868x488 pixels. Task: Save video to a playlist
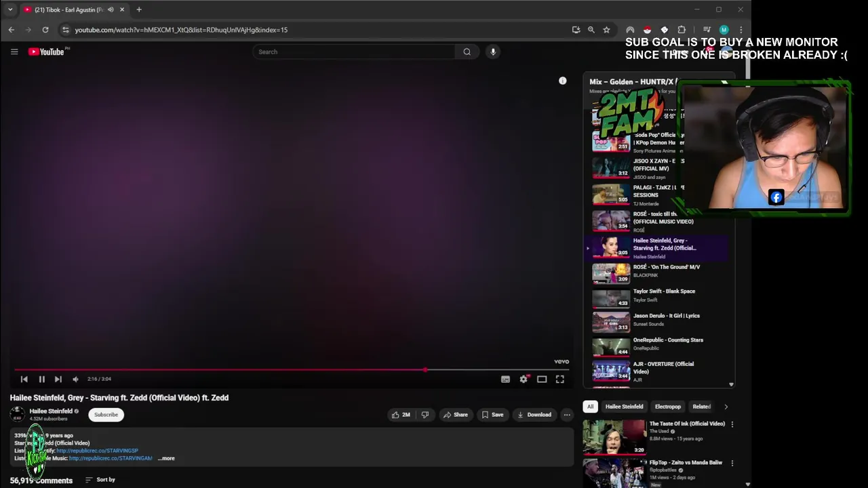click(492, 415)
